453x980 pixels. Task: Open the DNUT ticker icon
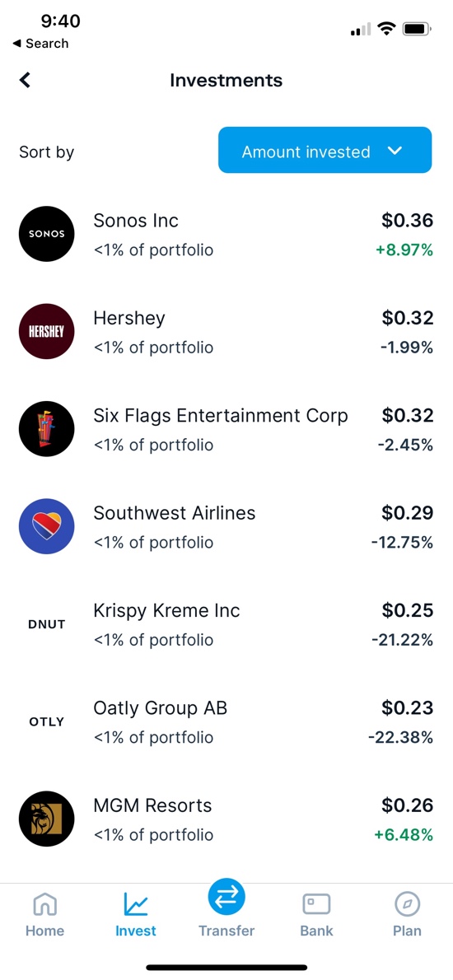click(x=47, y=623)
